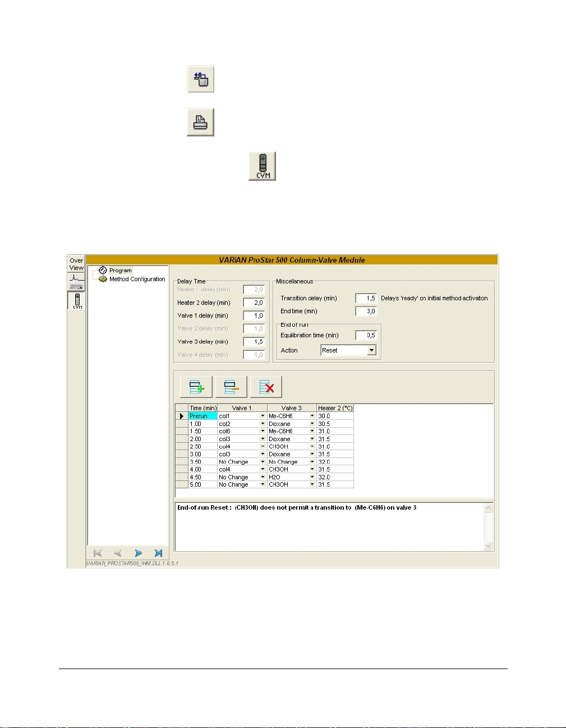The height and width of the screenshot is (728, 566).
Task: Click the Heater 2 (°C) column header
Action: [335, 408]
